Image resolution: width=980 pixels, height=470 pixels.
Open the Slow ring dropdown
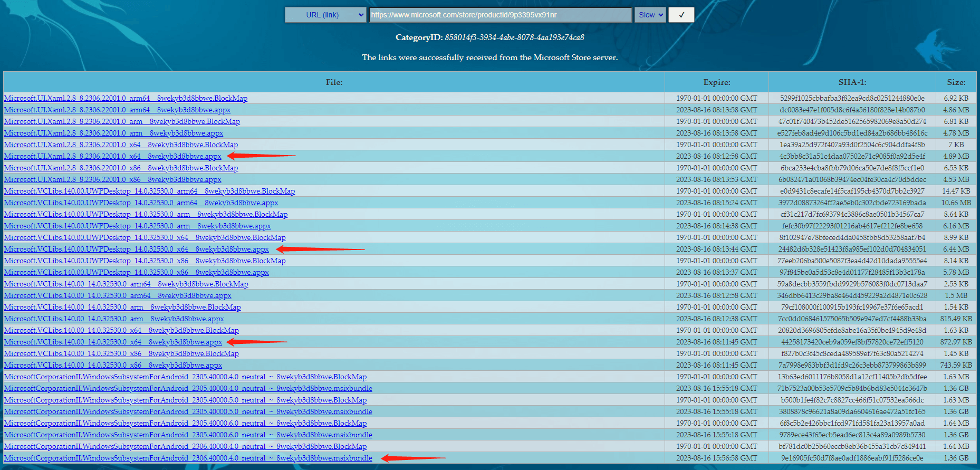coord(650,15)
